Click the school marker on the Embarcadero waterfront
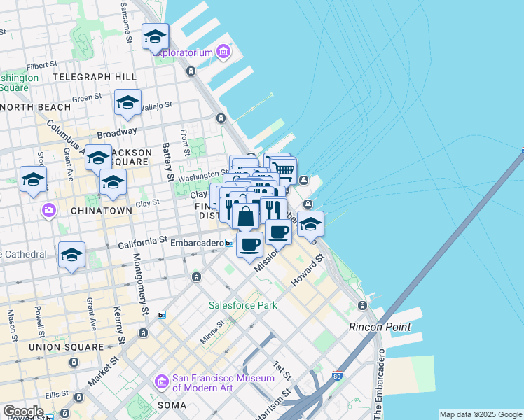 click(310, 225)
